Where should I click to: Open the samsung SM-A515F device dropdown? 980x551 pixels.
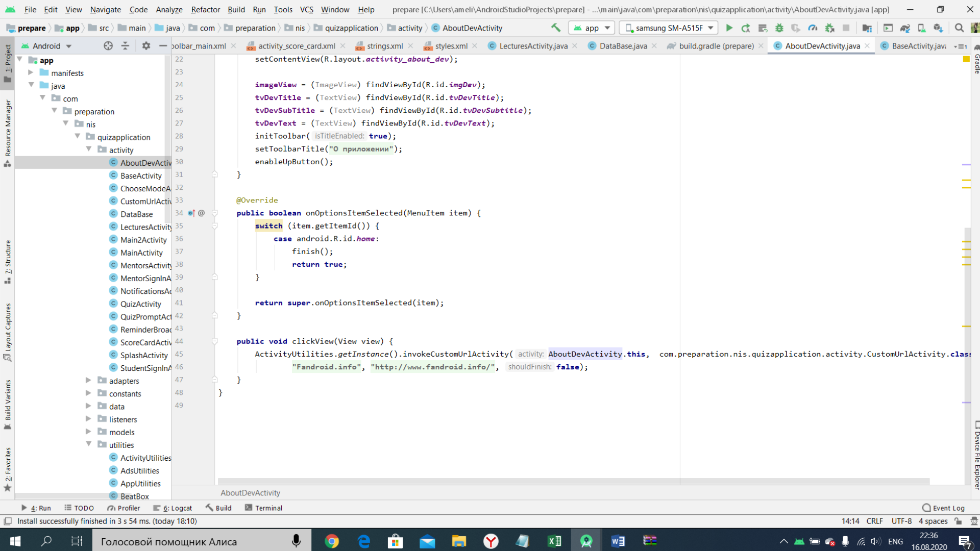point(669,28)
